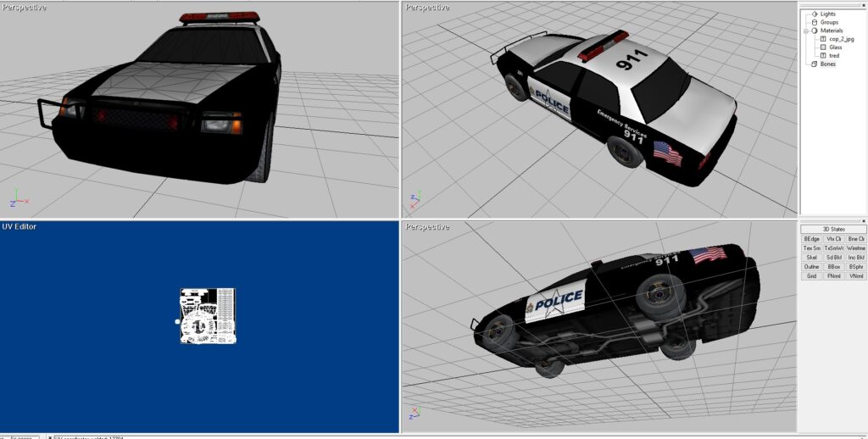
Task: Click the Bones cube icon
Action: (x=815, y=64)
